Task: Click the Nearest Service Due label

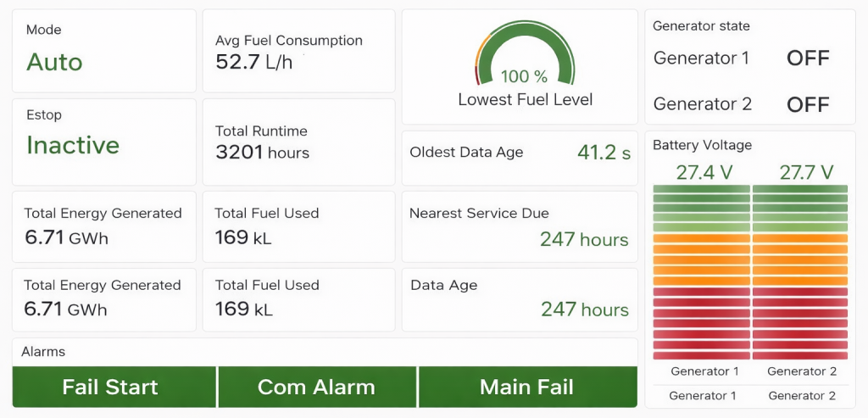Action: (479, 214)
